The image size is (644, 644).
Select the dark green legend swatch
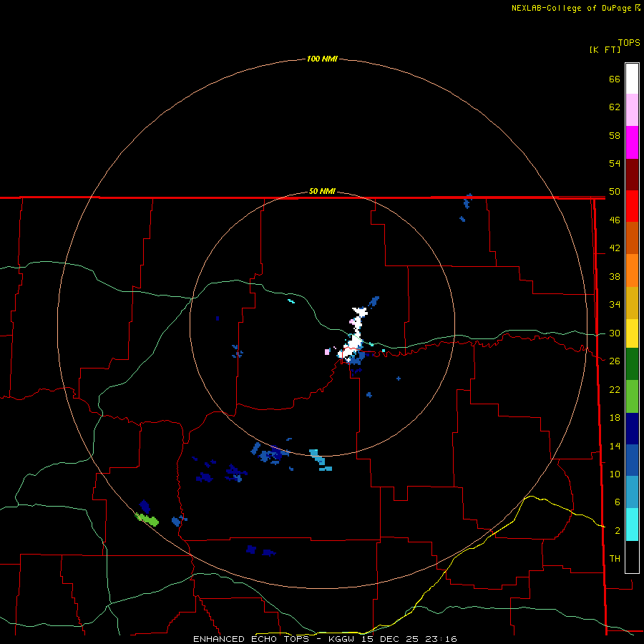pyautogui.click(x=632, y=364)
